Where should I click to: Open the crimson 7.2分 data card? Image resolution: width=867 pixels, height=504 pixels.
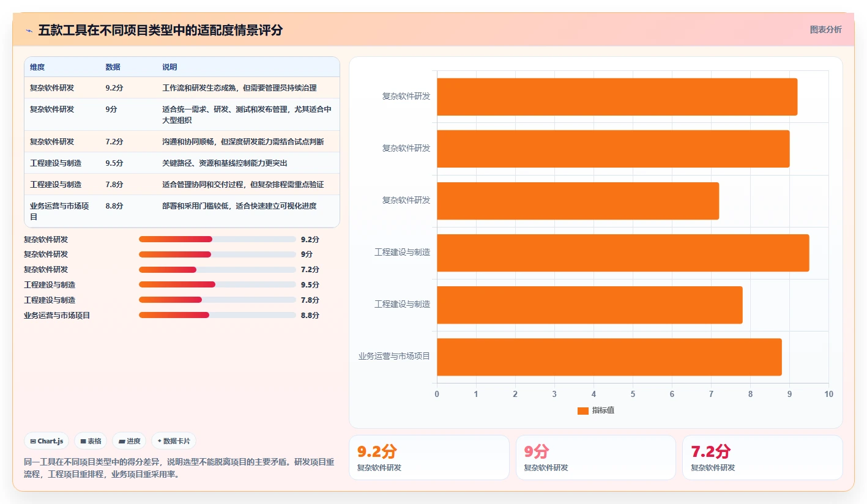tap(762, 458)
